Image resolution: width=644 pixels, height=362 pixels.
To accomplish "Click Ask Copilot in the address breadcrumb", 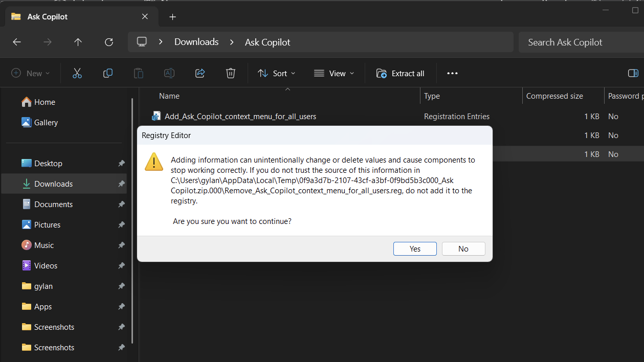I will pyautogui.click(x=268, y=42).
